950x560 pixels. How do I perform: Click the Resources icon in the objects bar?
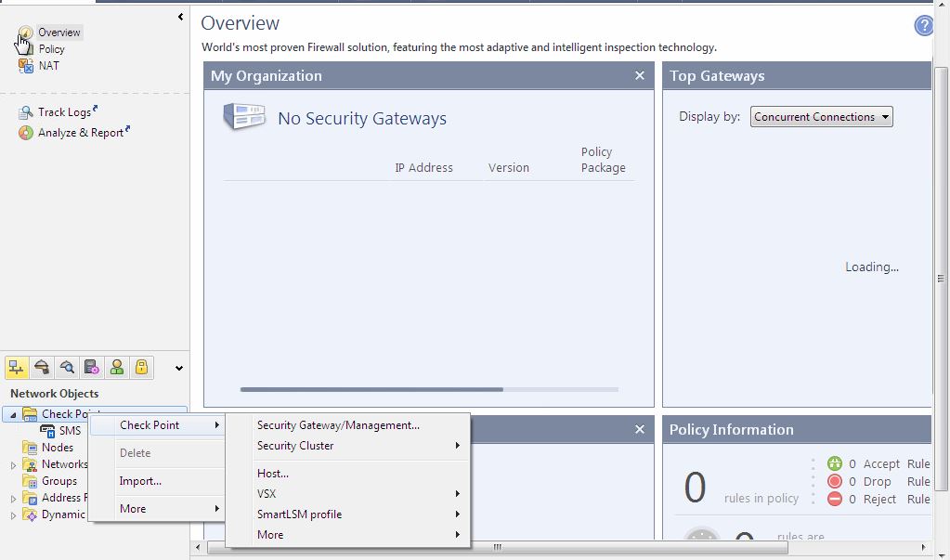pos(90,367)
